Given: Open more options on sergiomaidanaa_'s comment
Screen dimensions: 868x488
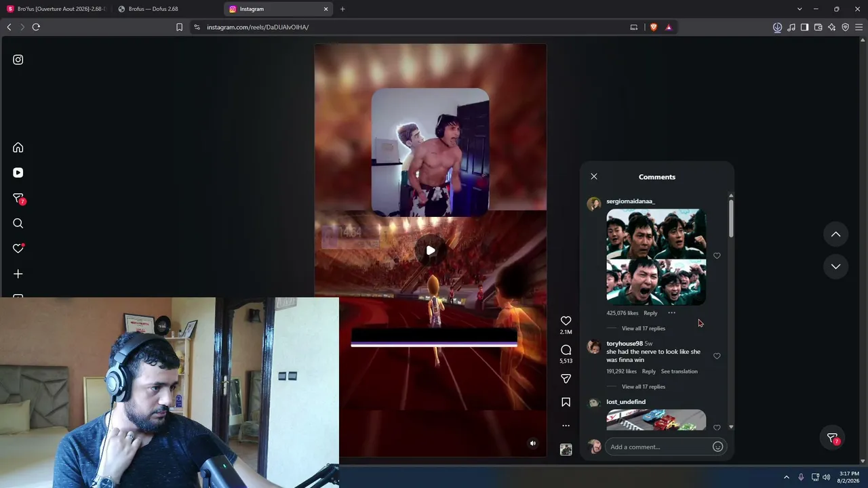Looking at the screenshot, I should click(671, 313).
